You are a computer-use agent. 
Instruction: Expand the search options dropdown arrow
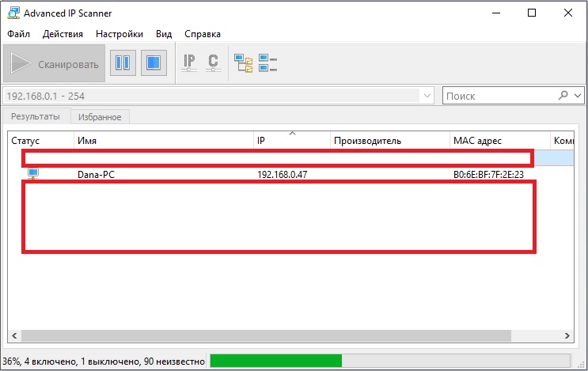tap(578, 96)
